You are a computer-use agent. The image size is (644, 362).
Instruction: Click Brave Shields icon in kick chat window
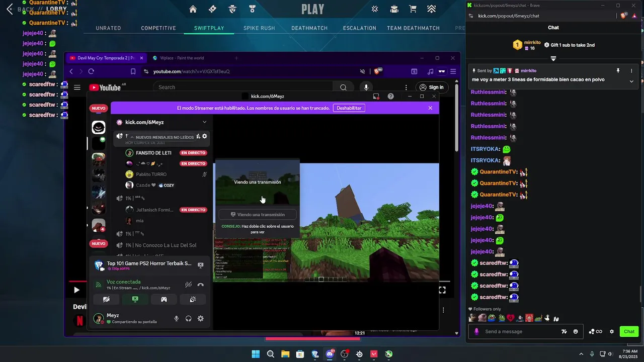(624, 16)
